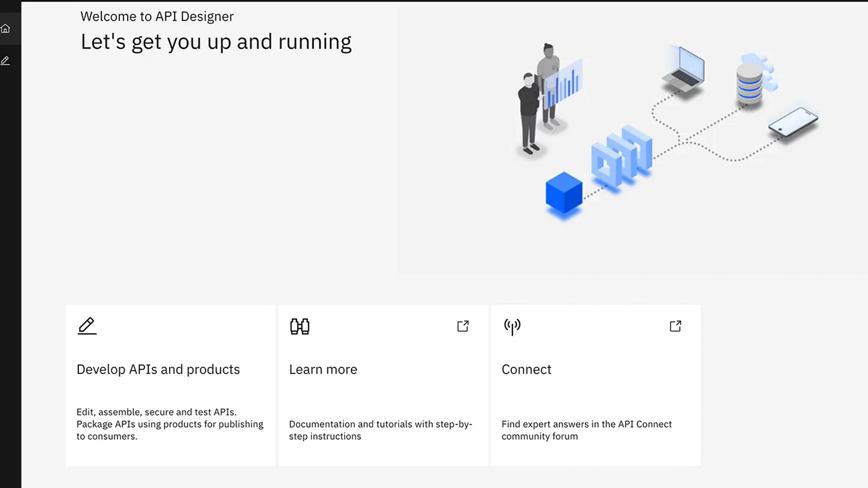The height and width of the screenshot is (488, 868).
Task: Open external link icon on Learn more card
Action: 463,326
